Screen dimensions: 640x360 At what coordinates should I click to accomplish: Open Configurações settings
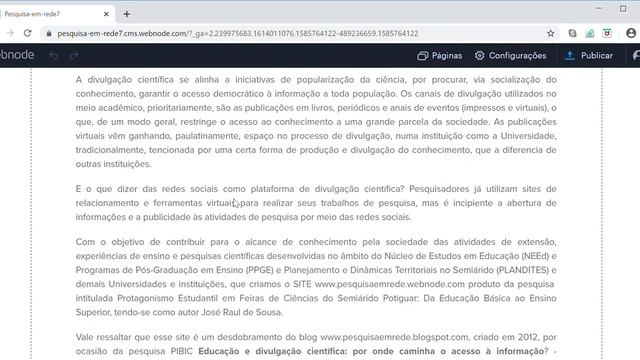click(511, 56)
